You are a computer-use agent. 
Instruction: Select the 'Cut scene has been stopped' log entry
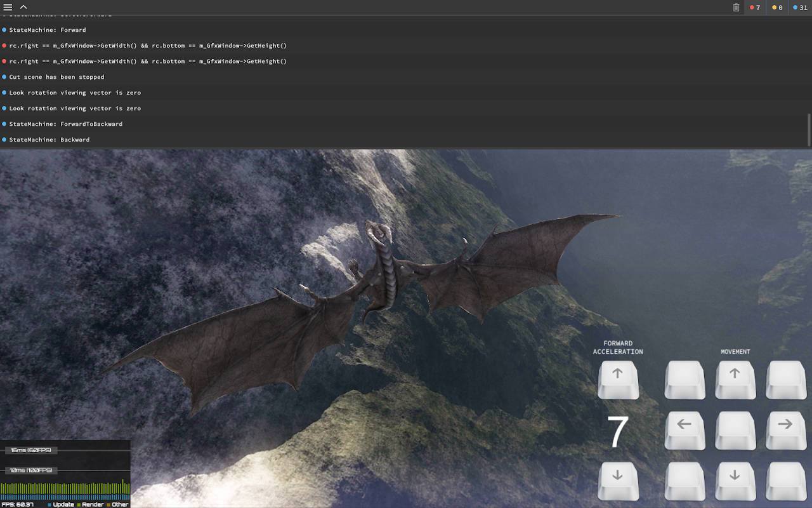56,77
